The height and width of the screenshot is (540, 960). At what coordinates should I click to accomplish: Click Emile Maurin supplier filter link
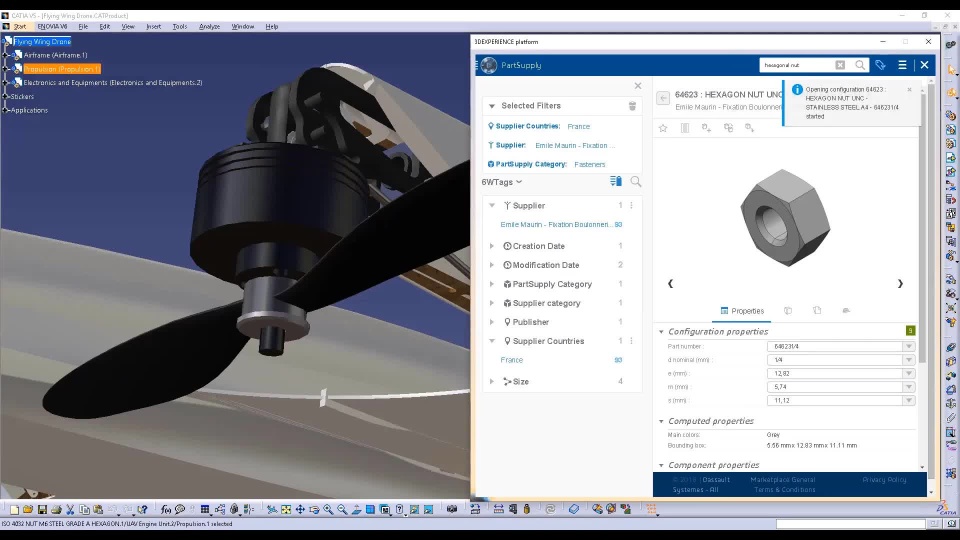555,225
